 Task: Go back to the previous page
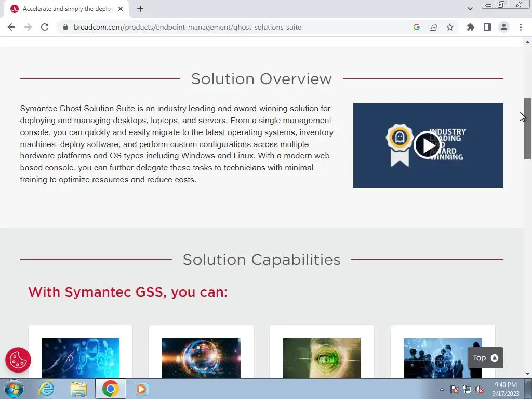(x=11, y=27)
